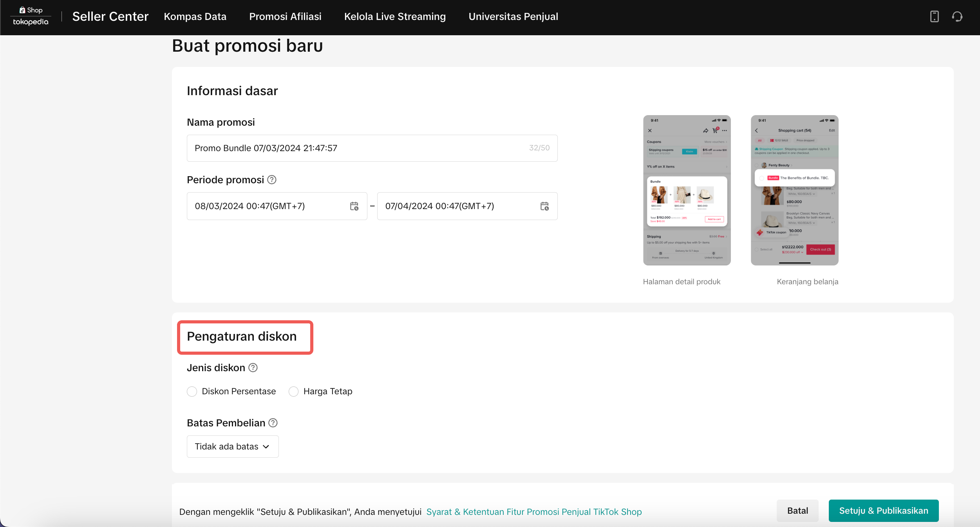Click help icon beside Jenis diskon

(x=253, y=368)
